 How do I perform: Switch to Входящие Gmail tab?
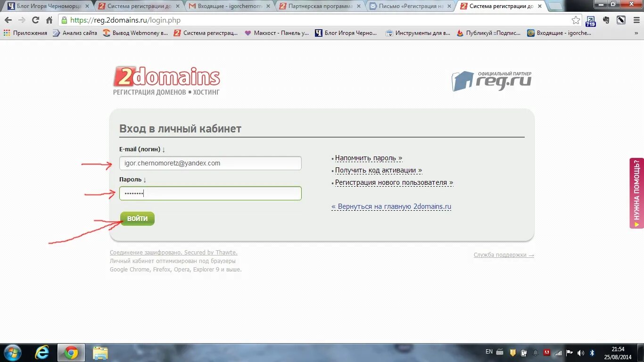coord(229,6)
